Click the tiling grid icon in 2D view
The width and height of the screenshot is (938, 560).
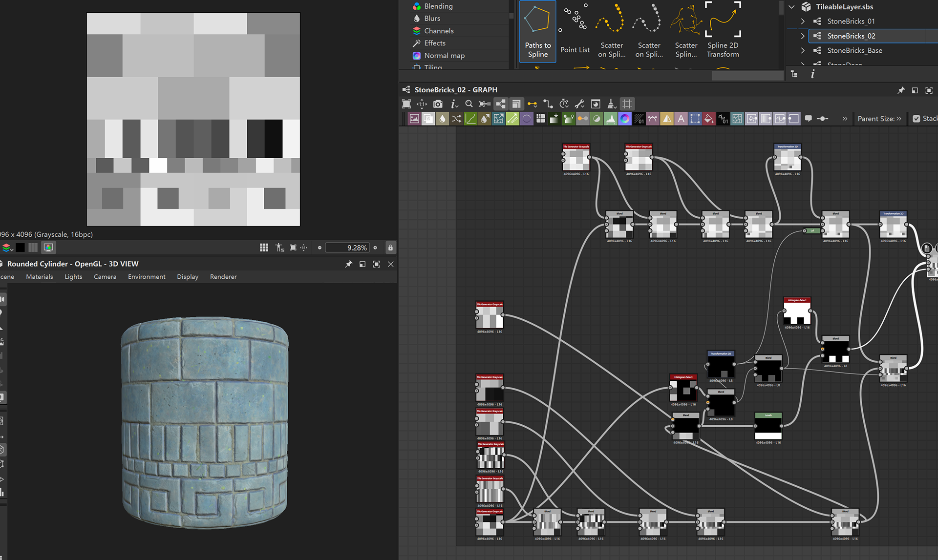click(x=264, y=248)
